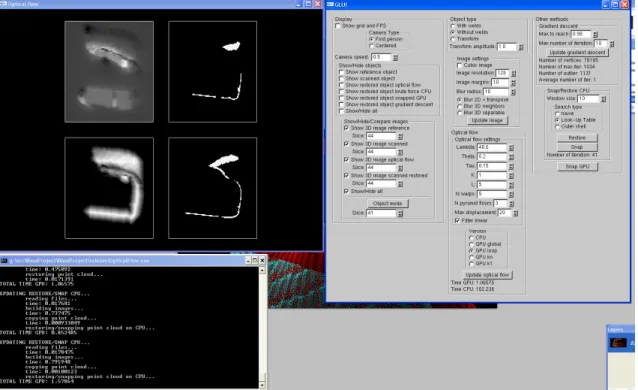Image resolution: width=638 pixels, height=390 pixels.
Task: Adjust the Max displacement spinner
Action: pos(516,213)
